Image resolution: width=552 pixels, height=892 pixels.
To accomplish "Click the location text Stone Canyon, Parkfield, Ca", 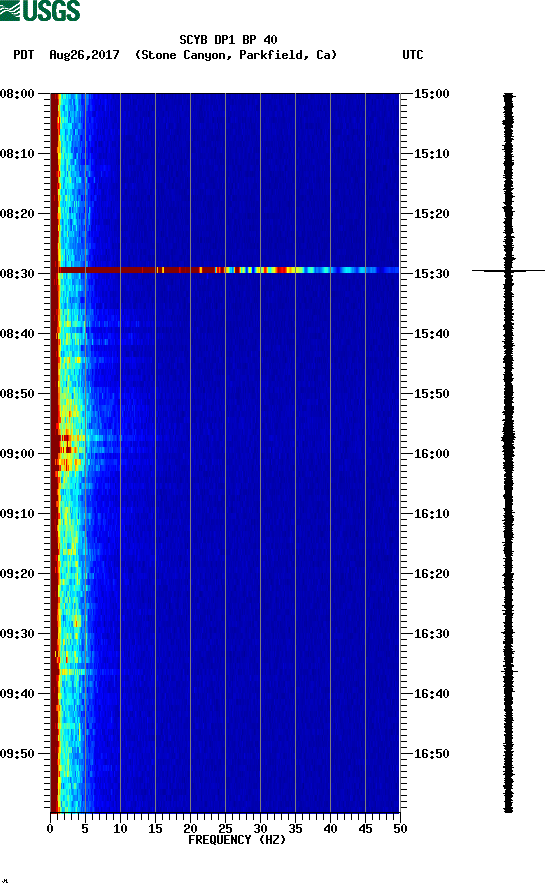I will tap(236, 55).
